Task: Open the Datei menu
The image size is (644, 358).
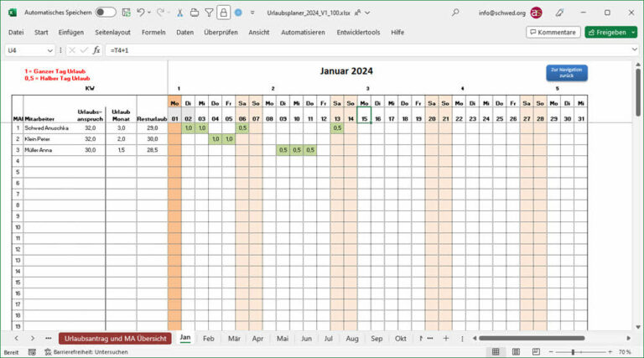Action: 16,32
